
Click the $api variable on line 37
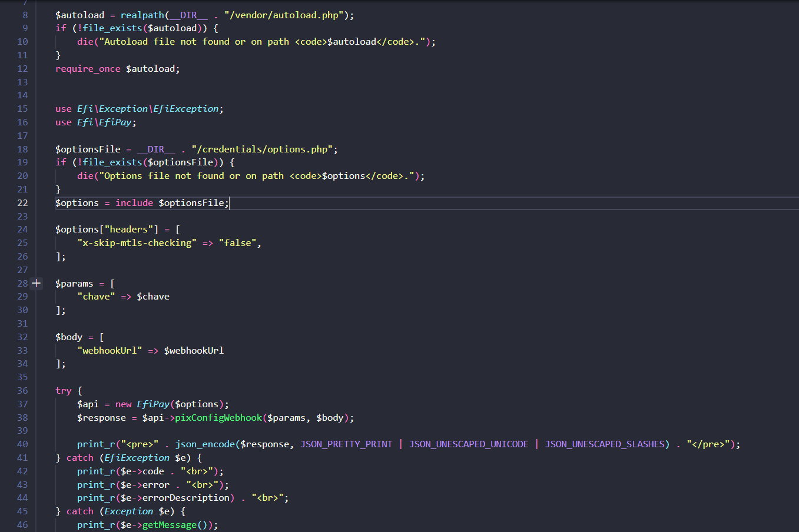point(88,404)
